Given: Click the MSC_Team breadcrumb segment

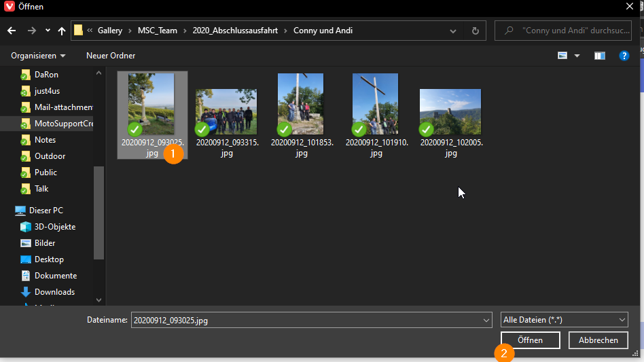Looking at the screenshot, I should click(158, 31).
